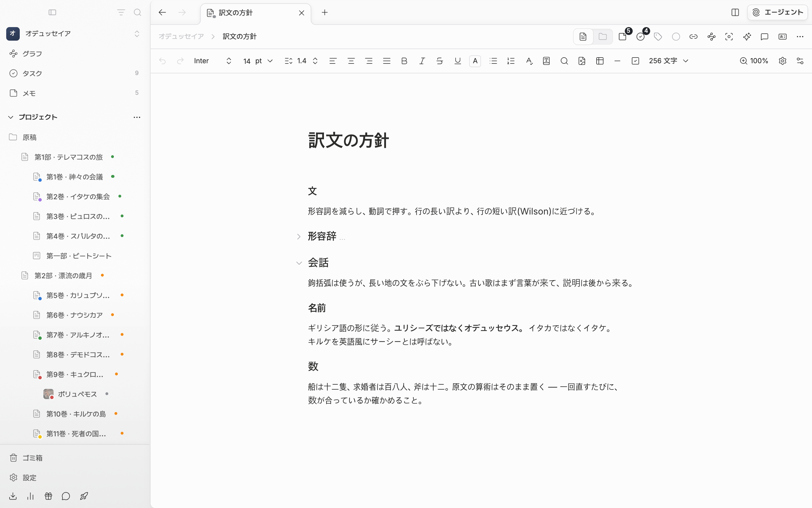Screen dimensions: 812x508
Task: Toggle the sidebar panel icon
Action: (52, 12)
